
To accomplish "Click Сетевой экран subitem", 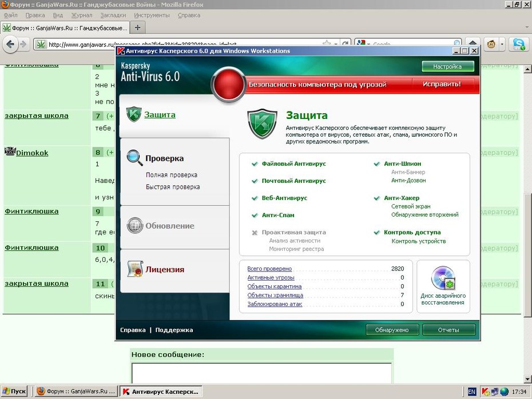I will 411,206.
